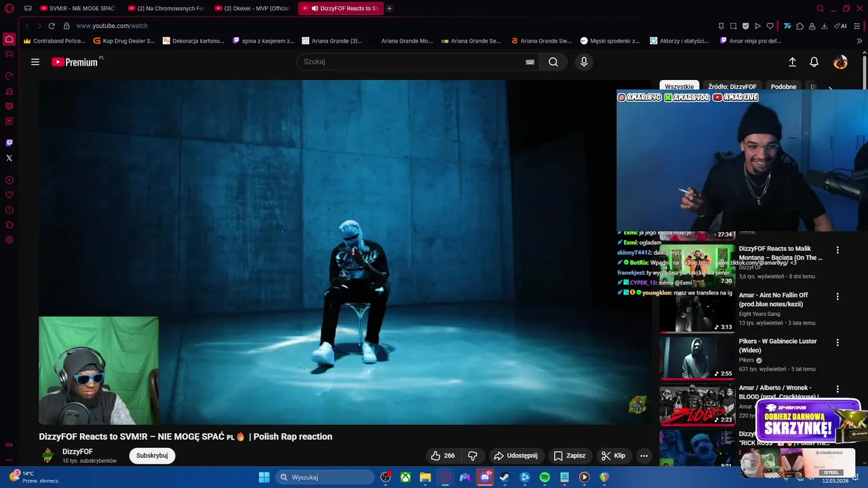Add page to bookmarks heart icon

tap(770, 26)
